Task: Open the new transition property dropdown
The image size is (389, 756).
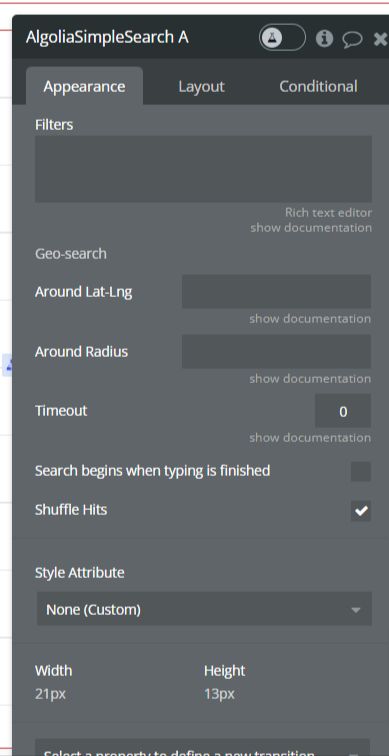Action: [202, 747]
